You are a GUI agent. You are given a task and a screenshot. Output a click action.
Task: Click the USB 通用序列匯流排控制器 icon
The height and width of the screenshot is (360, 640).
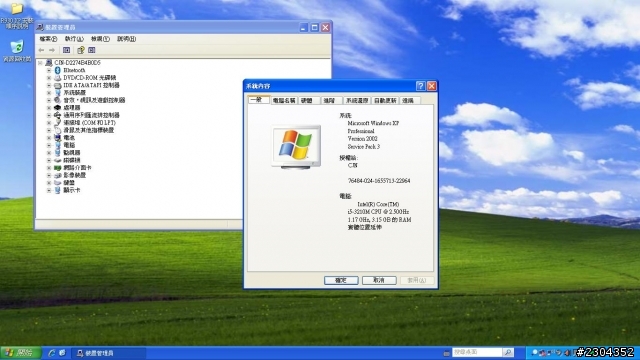click(x=58, y=115)
